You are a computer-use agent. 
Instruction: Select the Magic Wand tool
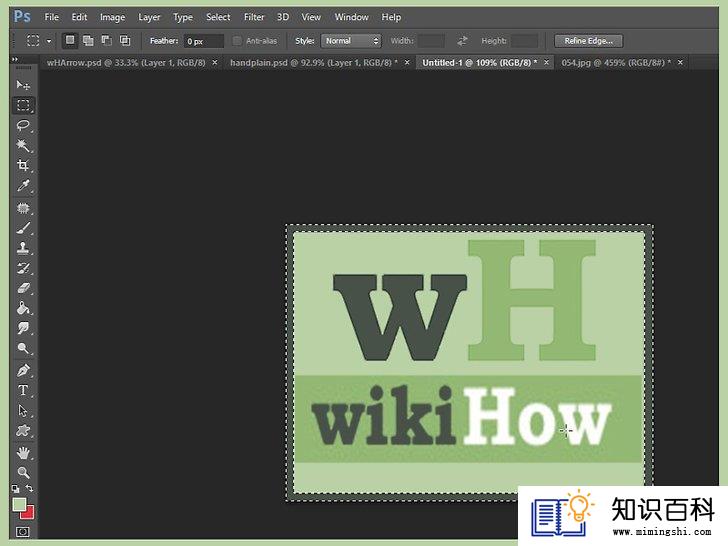pos(23,145)
